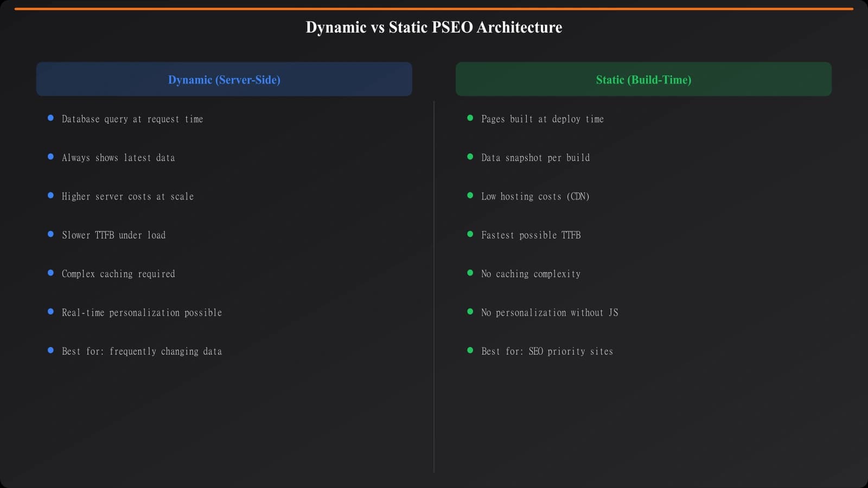
Task: Click 'Best for: frequently changing data' entry
Action: 142,351
